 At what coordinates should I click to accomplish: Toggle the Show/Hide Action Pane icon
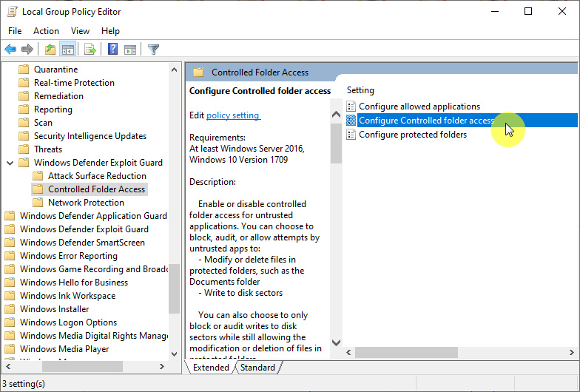click(x=130, y=50)
